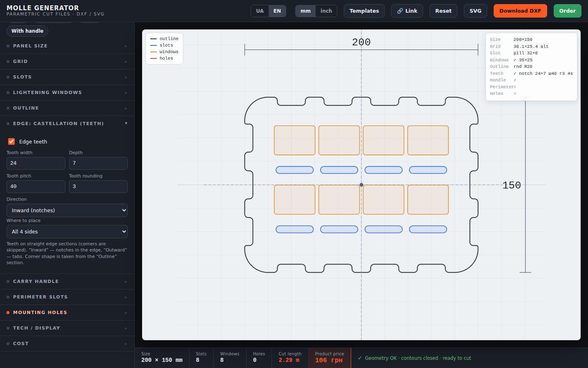Expand the Tech / Display section
The image size is (588, 368).
(x=67, y=328)
